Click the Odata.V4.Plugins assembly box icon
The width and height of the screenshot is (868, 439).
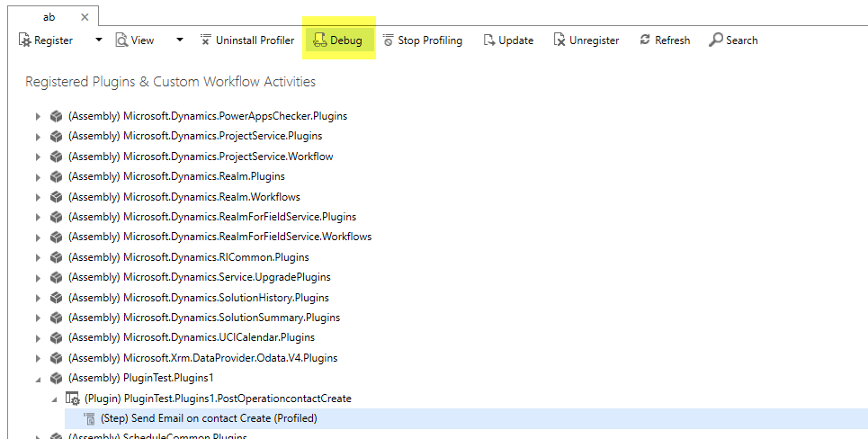[x=56, y=358]
